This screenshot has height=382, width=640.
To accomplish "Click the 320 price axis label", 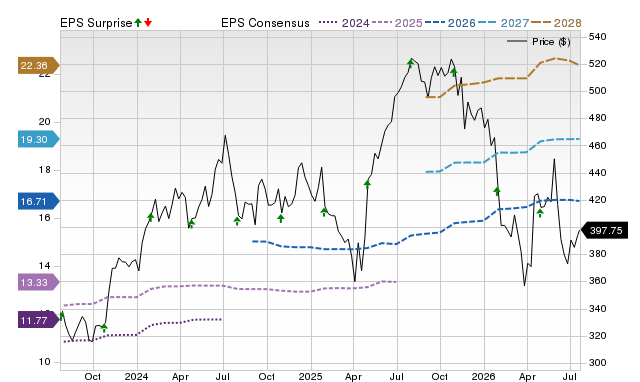I will pos(597,335).
